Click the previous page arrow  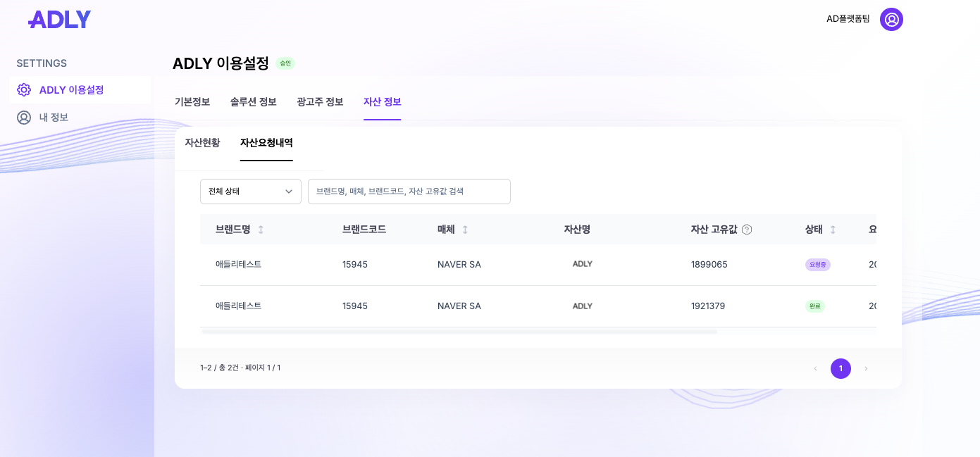(x=815, y=368)
